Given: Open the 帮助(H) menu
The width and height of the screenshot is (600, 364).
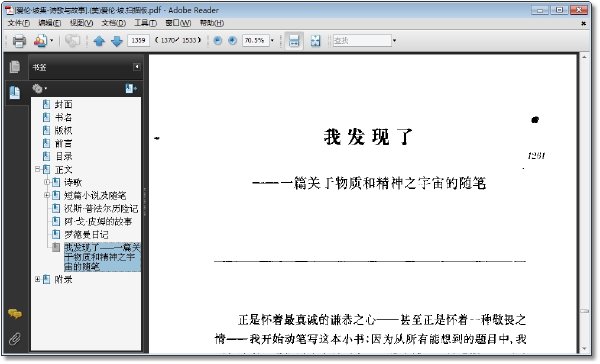Looking at the screenshot, I should 212,23.
